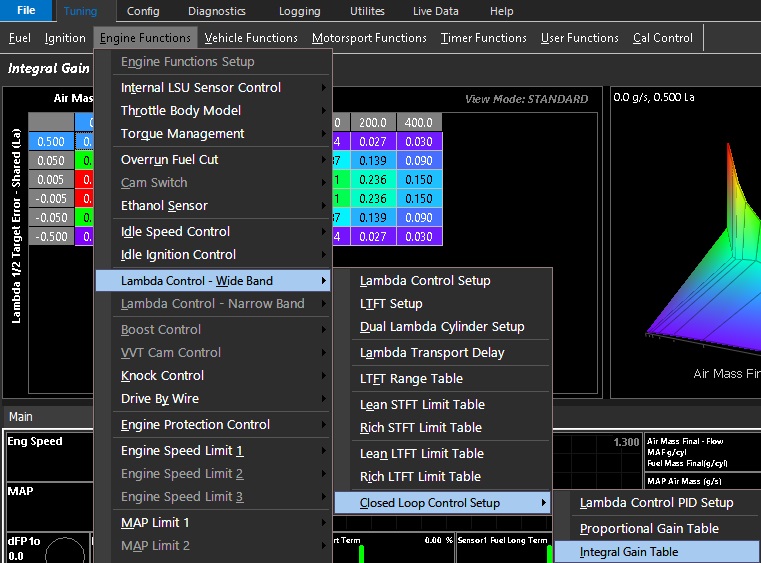Expand MAP Limit 1 submenu
The image size is (761, 563).
pyautogui.click(x=214, y=523)
